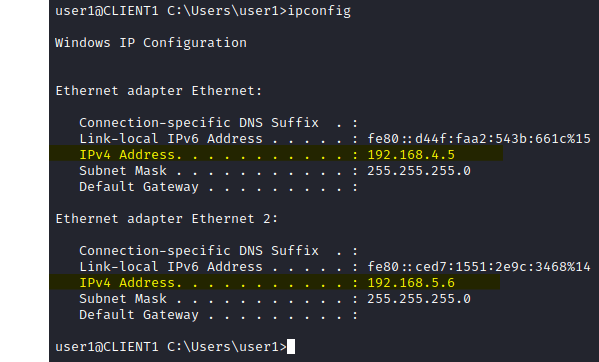Click the Ethernet adapter Ethernet 2 heading
The height and width of the screenshot is (362, 599).
(x=167, y=219)
